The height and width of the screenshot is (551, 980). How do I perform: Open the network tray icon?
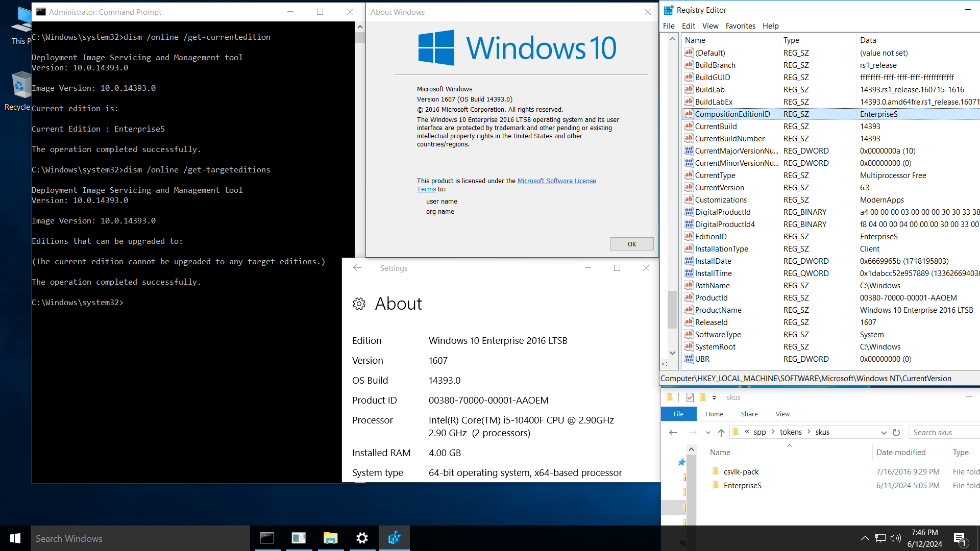click(x=880, y=538)
